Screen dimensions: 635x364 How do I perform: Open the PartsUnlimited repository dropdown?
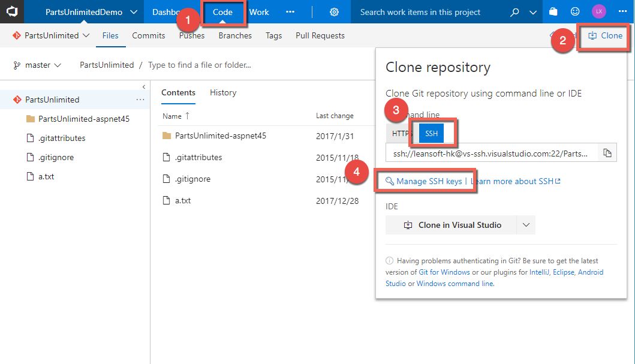51,35
